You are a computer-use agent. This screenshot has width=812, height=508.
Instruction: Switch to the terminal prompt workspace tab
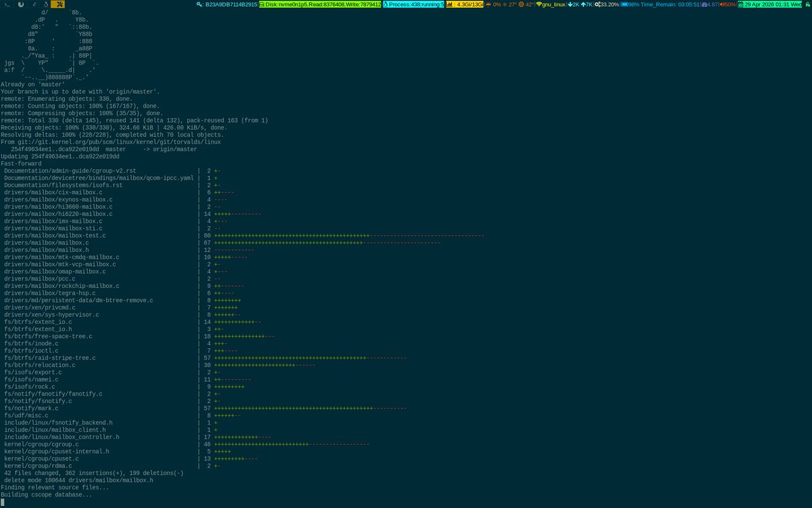7,4
